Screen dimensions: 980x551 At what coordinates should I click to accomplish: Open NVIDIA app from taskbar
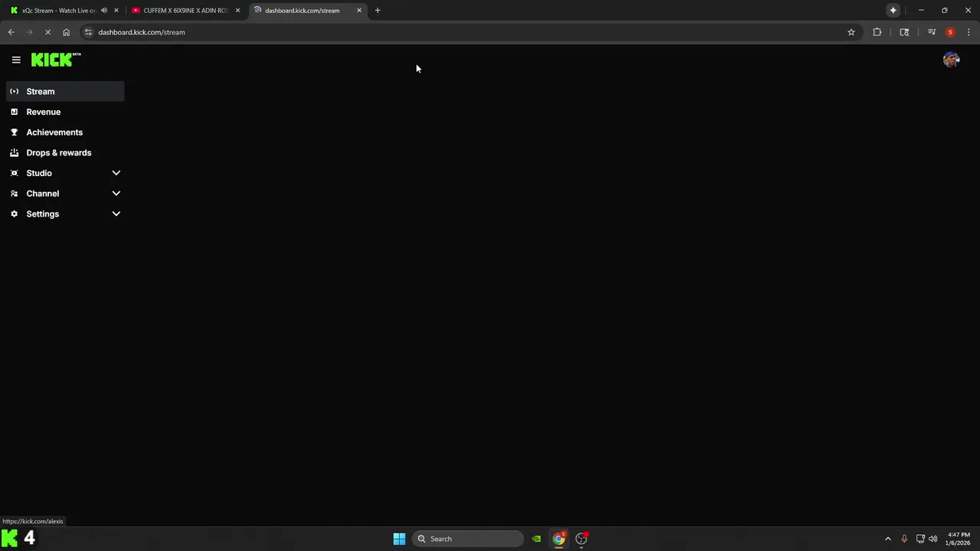tap(536, 539)
